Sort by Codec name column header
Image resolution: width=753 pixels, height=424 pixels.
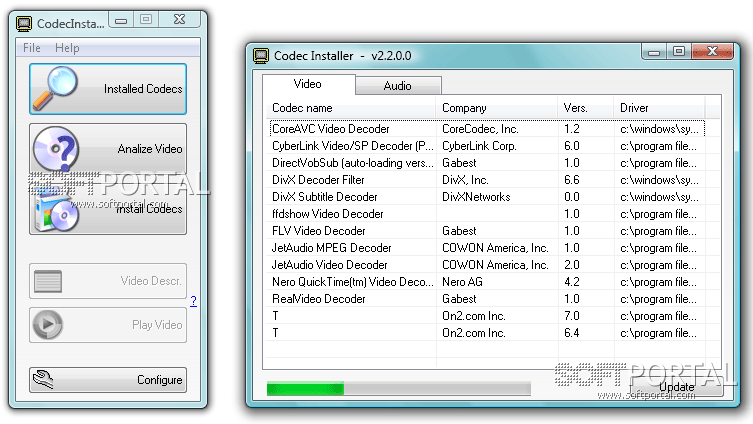tap(351, 108)
